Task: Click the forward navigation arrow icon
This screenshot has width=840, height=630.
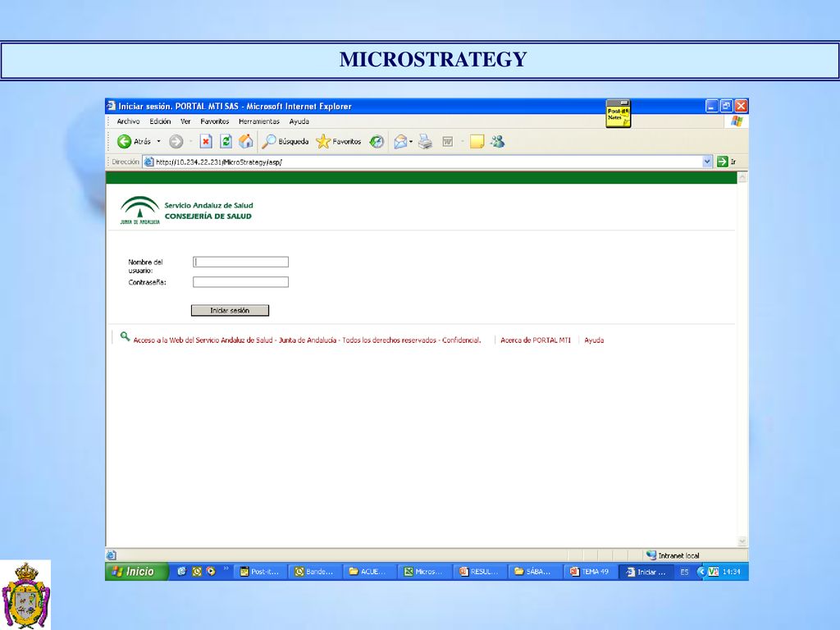Action: [176, 141]
